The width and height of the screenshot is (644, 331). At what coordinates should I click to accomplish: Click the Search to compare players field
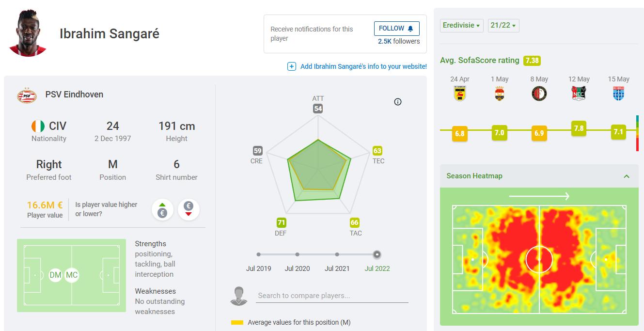[x=332, y=296]
